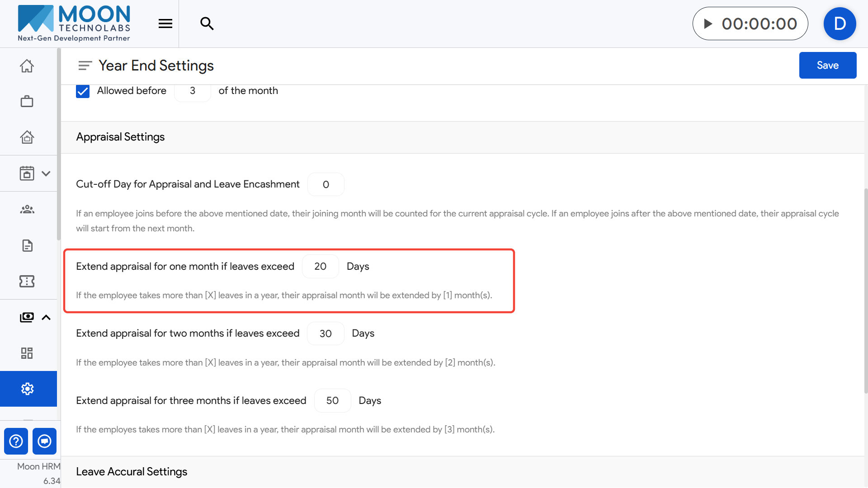
Task: Open the ticket icon in sidebar
Action: pyautogui.click(x=27, y=281)
